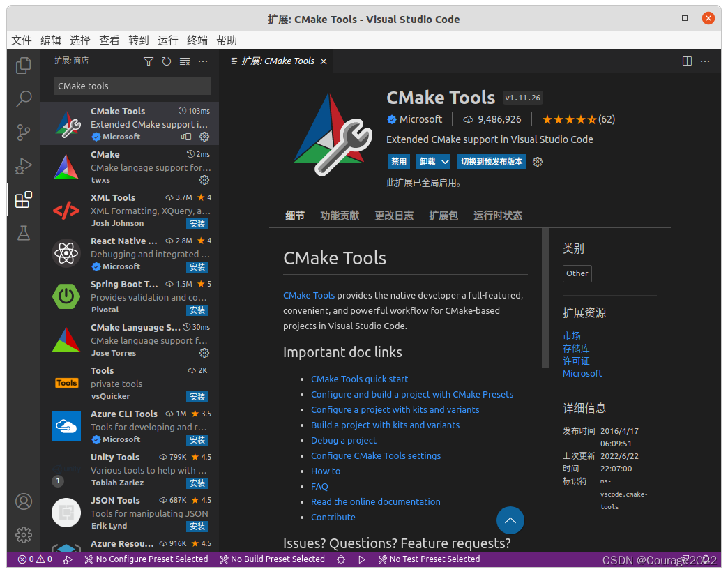Install the XML Tools extension
This screenshot has height=574, width=728.
click(197, 224)
